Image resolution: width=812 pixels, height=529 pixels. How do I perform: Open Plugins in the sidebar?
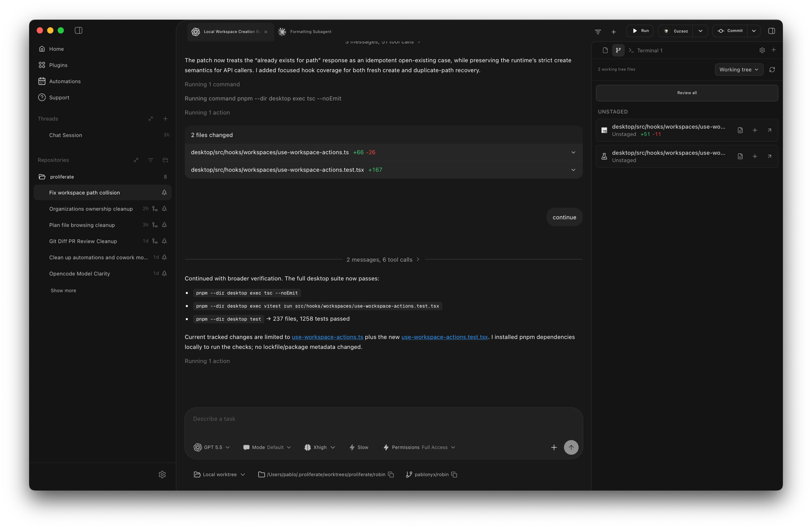click(x=58, y=65)
